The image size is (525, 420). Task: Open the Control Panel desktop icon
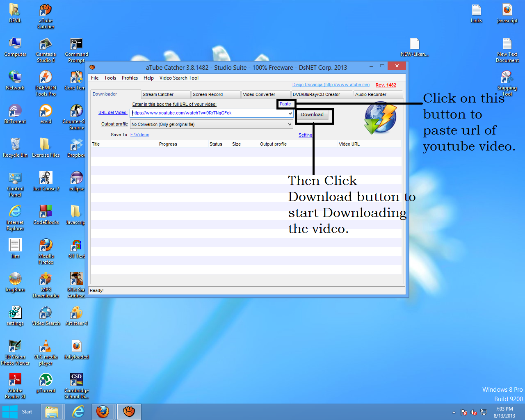15,185
